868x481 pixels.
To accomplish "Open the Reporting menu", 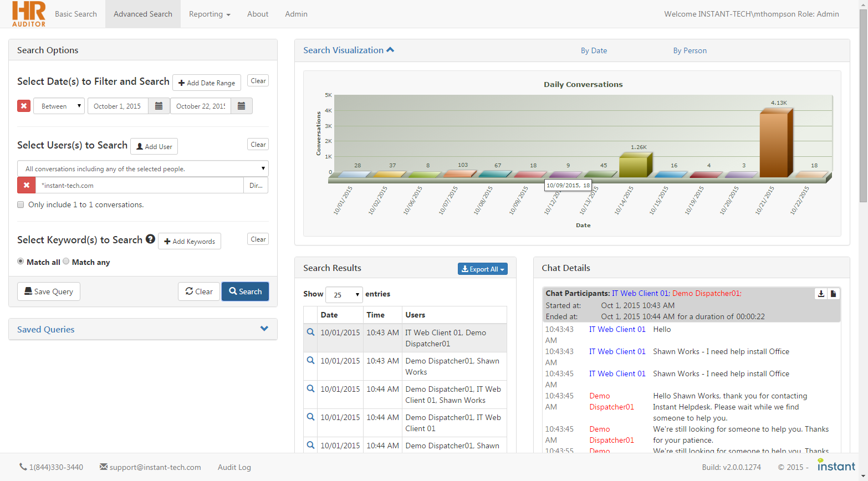I will [210, 14].
